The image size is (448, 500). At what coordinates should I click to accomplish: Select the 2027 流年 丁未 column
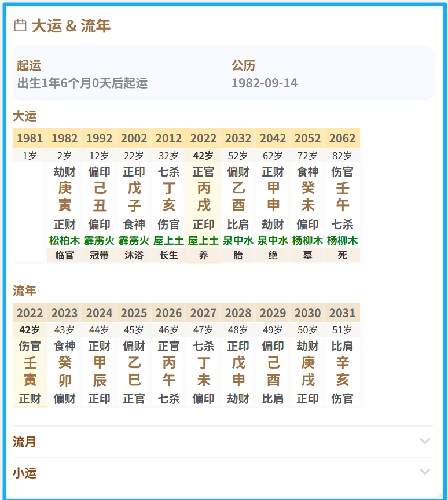point(203,372)
